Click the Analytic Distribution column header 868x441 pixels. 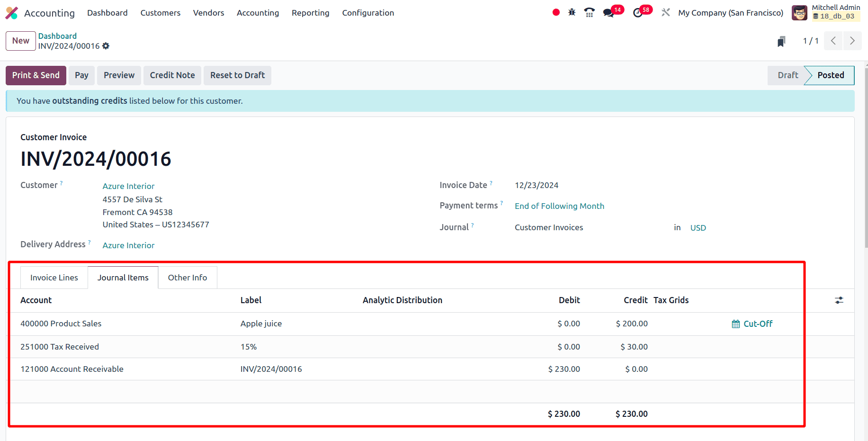click(403, 300)
